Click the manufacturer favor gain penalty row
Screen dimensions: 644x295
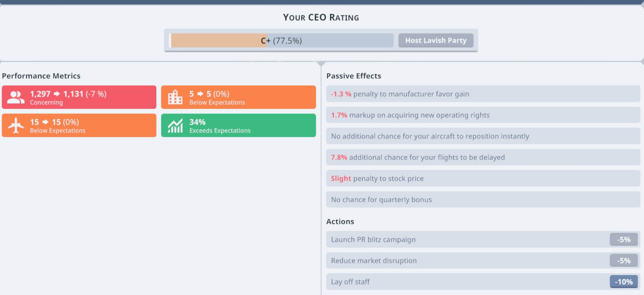point(483,94)
